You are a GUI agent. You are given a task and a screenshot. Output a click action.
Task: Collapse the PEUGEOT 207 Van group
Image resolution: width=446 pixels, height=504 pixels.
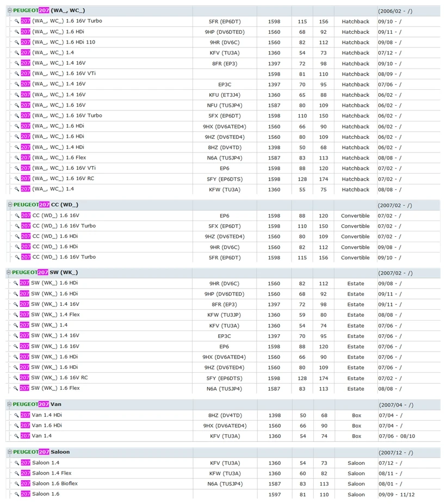[9, 404]
